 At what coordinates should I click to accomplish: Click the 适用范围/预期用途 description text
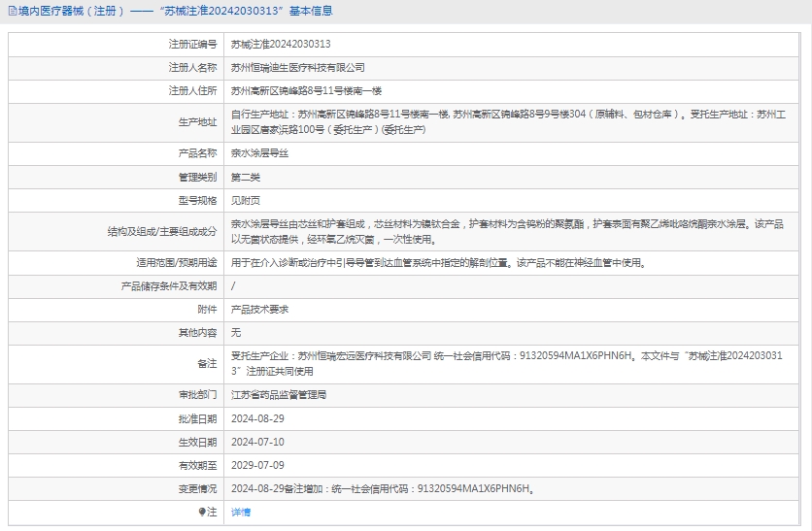tap(437, 262)
